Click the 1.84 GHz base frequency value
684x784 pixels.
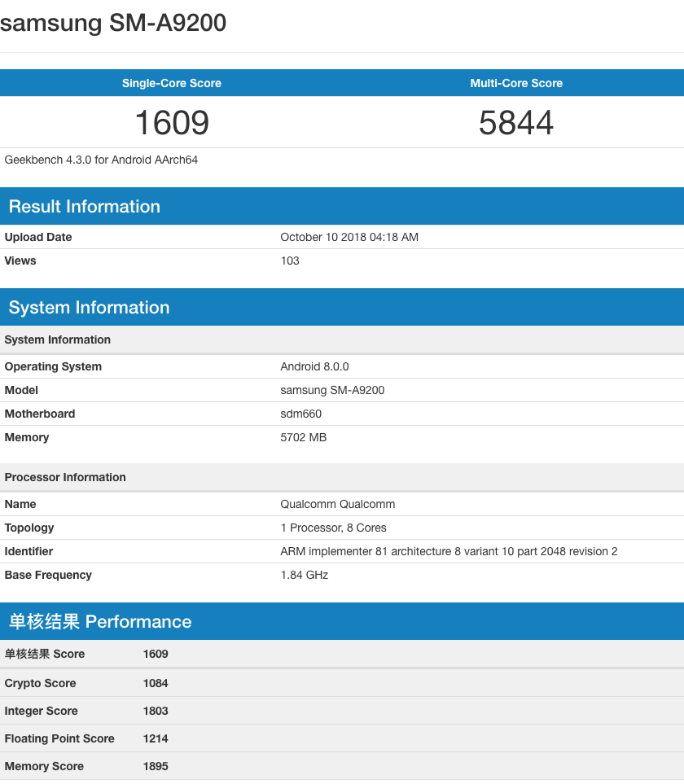(304, 575)
